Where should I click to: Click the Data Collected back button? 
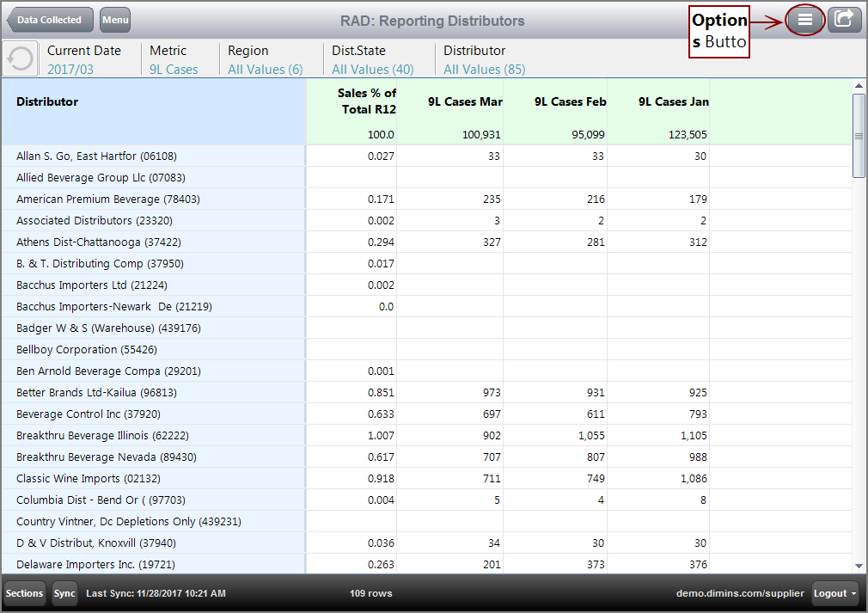click(47, 19)
